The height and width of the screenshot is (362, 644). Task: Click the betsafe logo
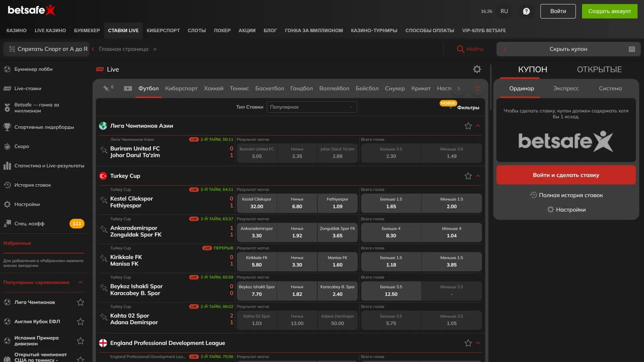point(31,10)
